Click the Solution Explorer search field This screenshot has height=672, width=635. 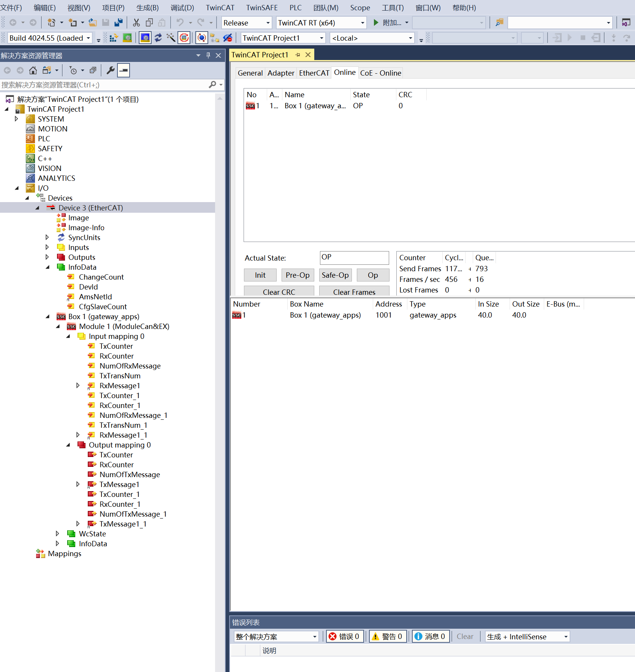105,85
